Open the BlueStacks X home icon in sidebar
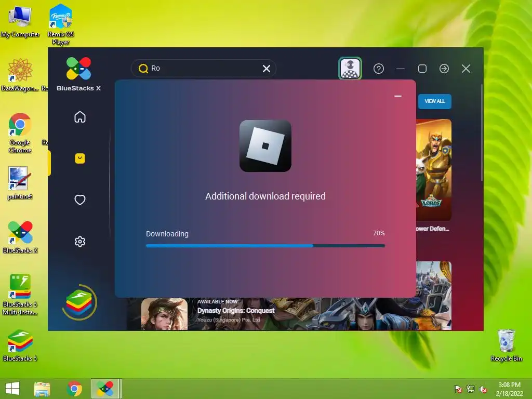This screenshot has width=532, height=399. pos(80,117)
